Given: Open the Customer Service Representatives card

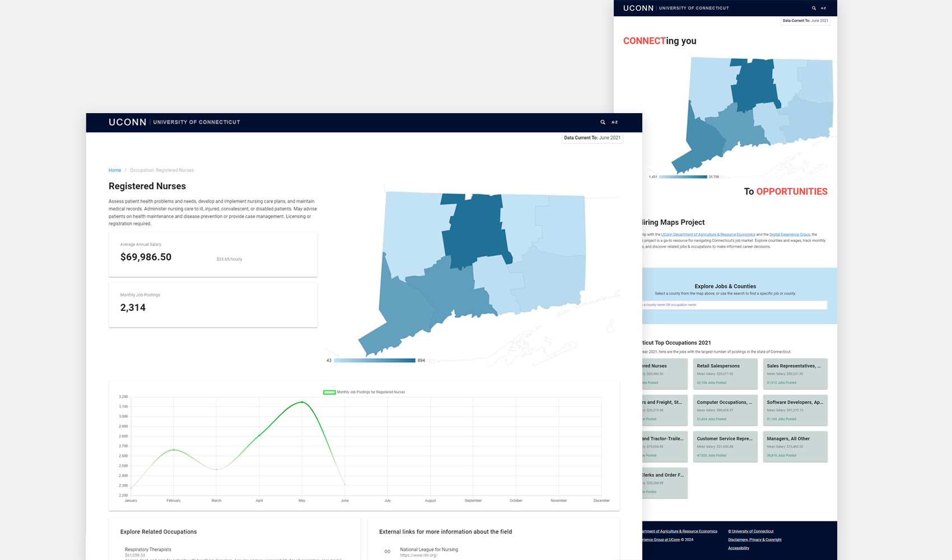Looking at the screenshot, I should coord(725,446).
